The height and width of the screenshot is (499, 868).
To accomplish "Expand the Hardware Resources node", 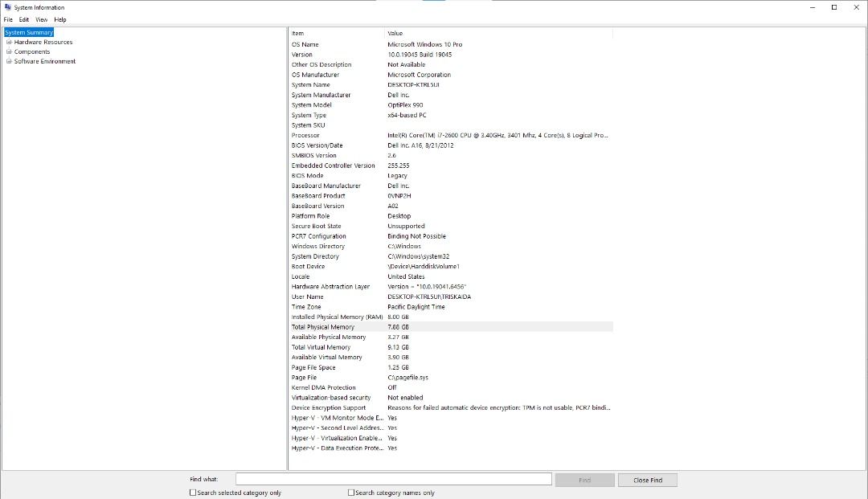I will (9, 42).
